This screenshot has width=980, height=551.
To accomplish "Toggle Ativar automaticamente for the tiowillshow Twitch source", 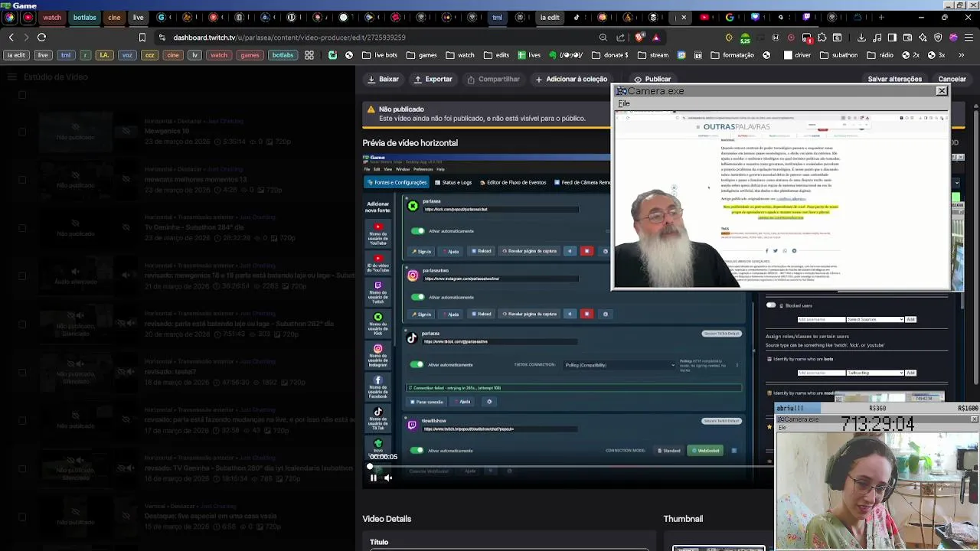I will (x=417, y=451).
